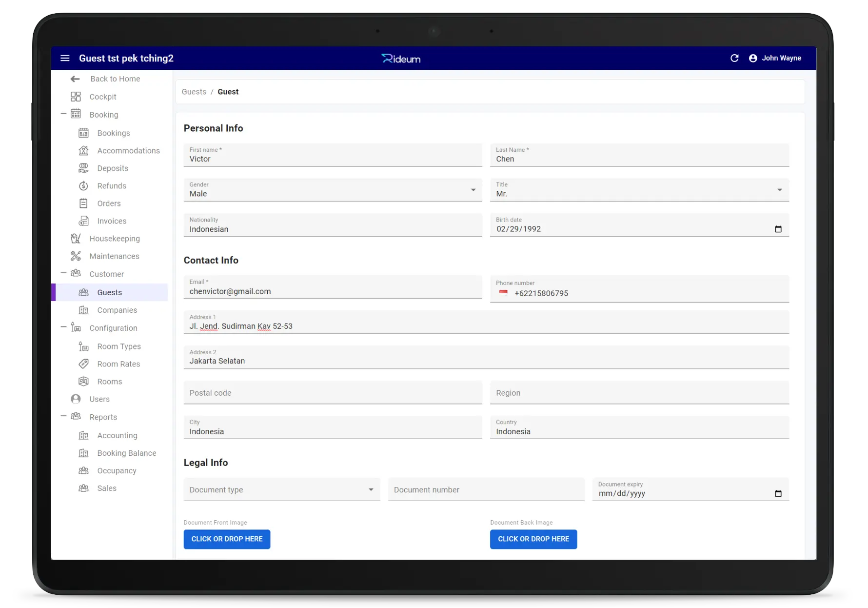Click the Maintenances tools icon
Viewport: 868px width, 608px height.
(x=76, y=256)
